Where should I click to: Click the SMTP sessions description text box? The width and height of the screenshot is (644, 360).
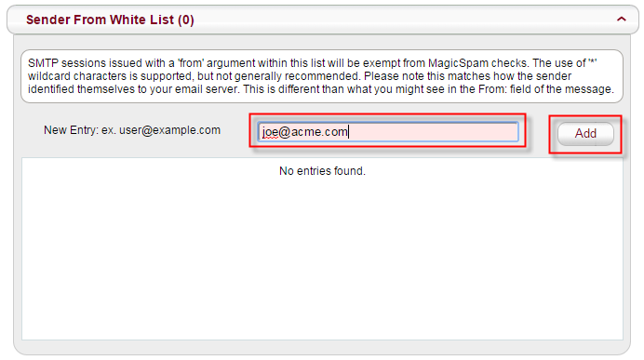[322, 76]
